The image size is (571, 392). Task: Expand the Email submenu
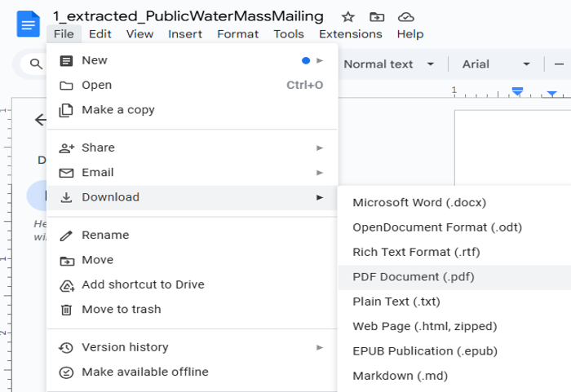(193, 173)
